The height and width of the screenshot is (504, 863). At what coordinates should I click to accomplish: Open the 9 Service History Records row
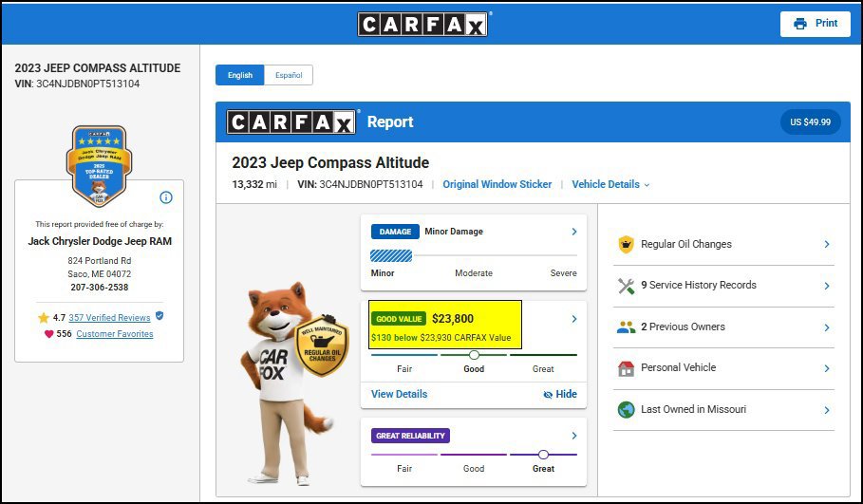(723, 286)
